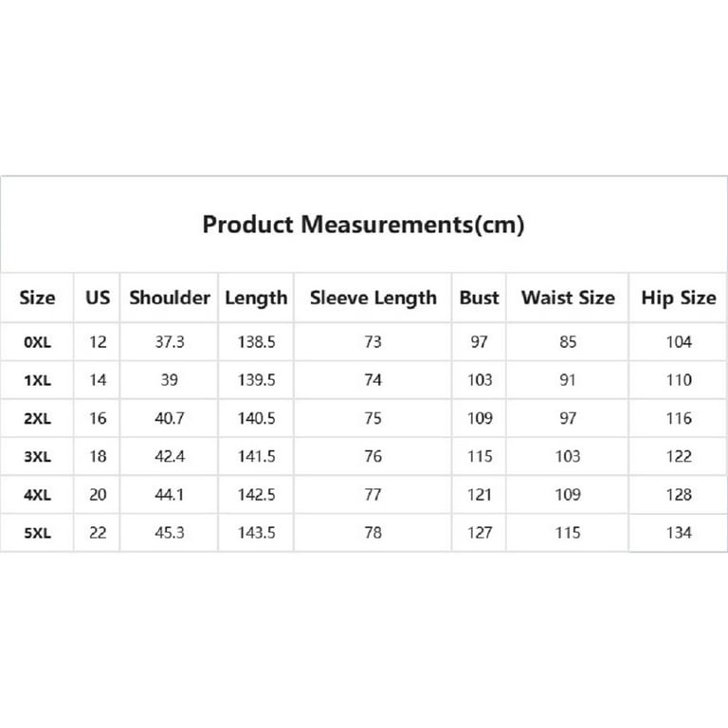Click the 37.3 shoulder value cell
The height and width of the screenshot is (728, 728).
coord(170,342)
